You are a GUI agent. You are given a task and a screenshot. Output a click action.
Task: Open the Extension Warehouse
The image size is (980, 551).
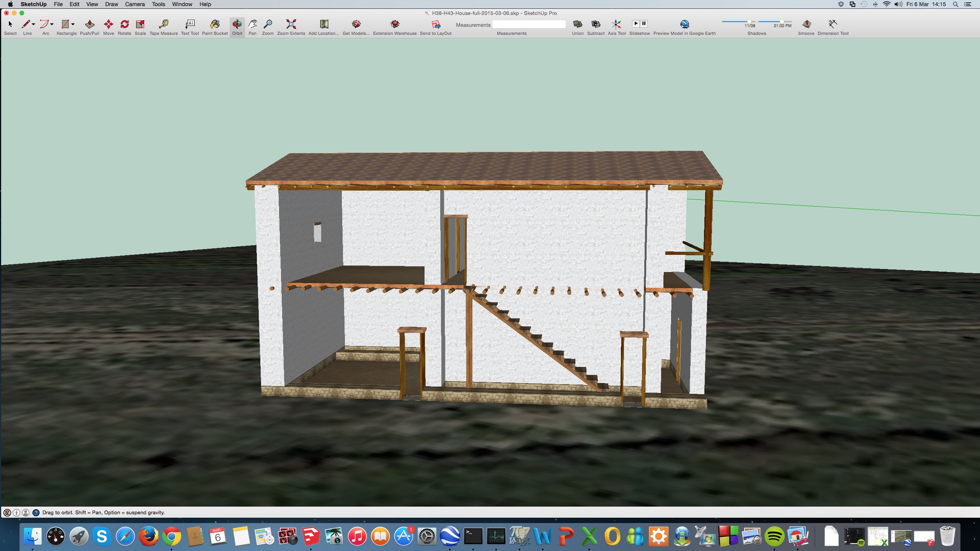click(x=395, y=24)
